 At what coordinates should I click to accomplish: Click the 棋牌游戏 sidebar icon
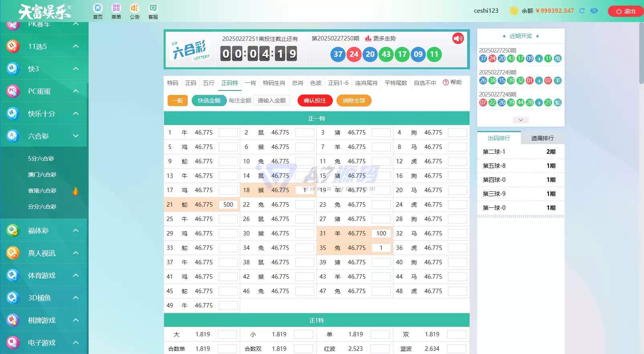click(x=13, y=320)
